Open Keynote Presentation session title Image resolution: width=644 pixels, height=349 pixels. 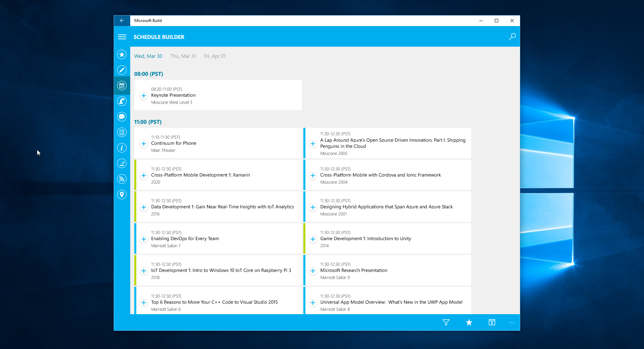pos(173,95)
